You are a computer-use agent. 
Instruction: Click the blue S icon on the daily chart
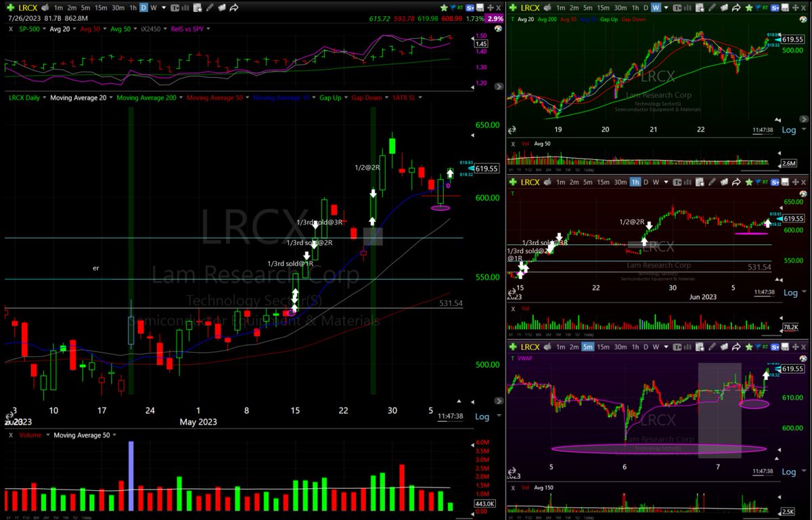[x=470, y=8]
